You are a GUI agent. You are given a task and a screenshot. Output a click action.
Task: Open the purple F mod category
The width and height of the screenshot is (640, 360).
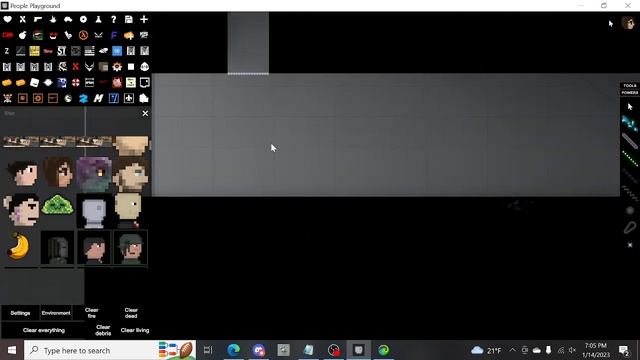113,35
